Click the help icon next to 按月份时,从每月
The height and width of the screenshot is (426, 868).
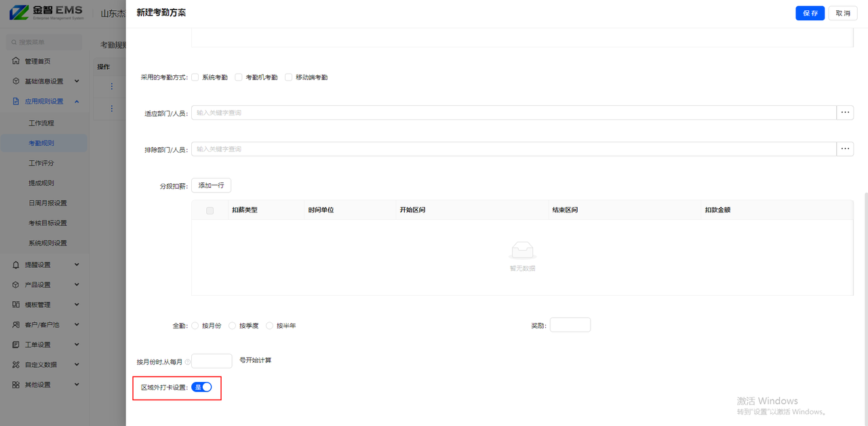tap(187, 362)
